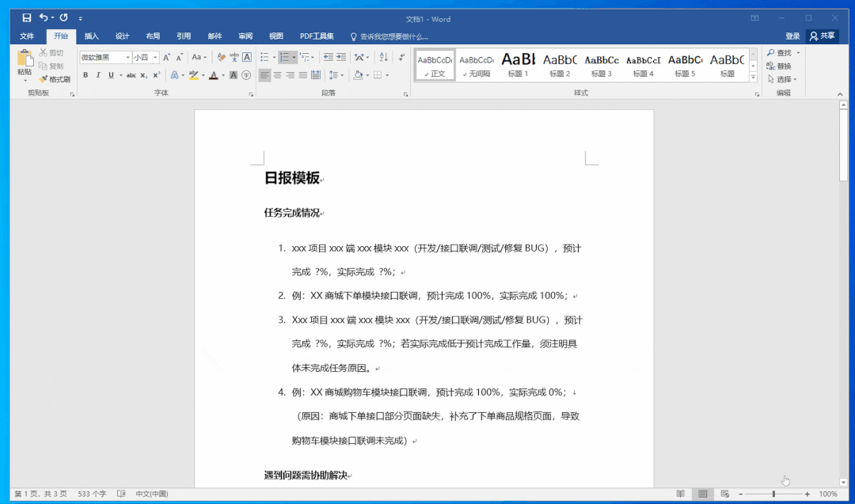
Task: Collapse the ribbon with the arrow
Action: [840, 93]
